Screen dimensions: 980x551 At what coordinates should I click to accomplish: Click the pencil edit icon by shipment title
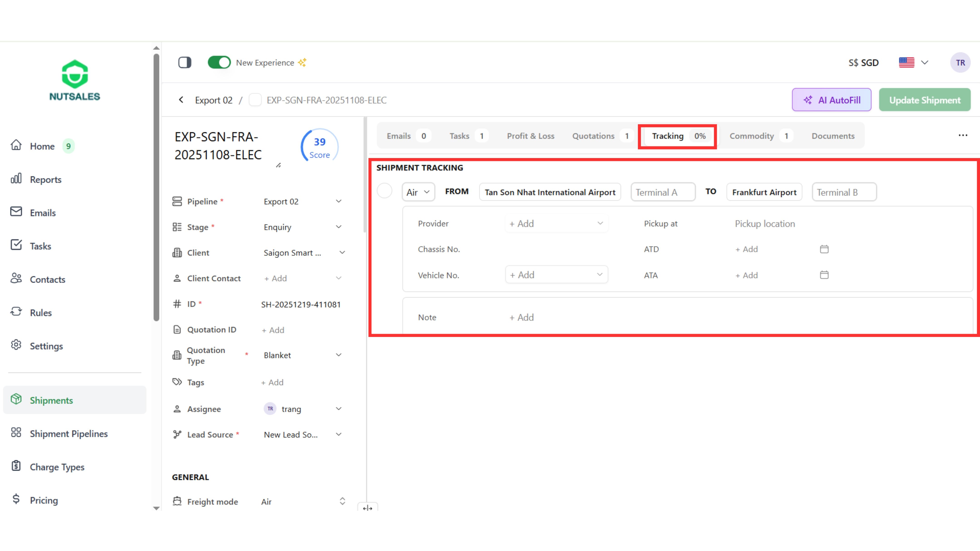tap(279, 166)
